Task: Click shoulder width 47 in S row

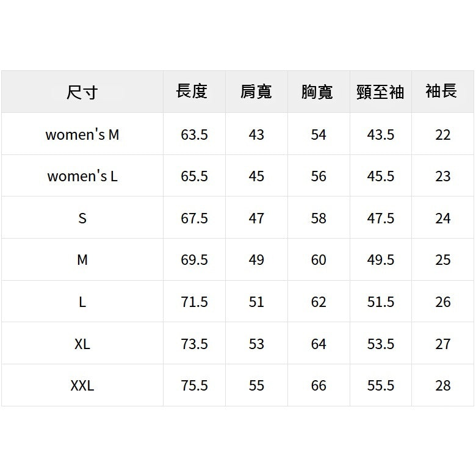Action: pos(256,218)
